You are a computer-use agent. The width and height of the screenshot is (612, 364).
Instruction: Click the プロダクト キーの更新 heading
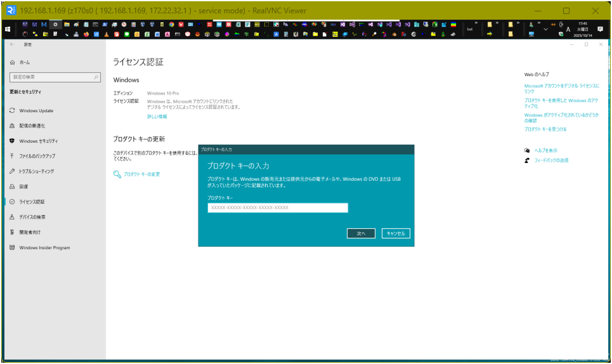pos(139,139)
